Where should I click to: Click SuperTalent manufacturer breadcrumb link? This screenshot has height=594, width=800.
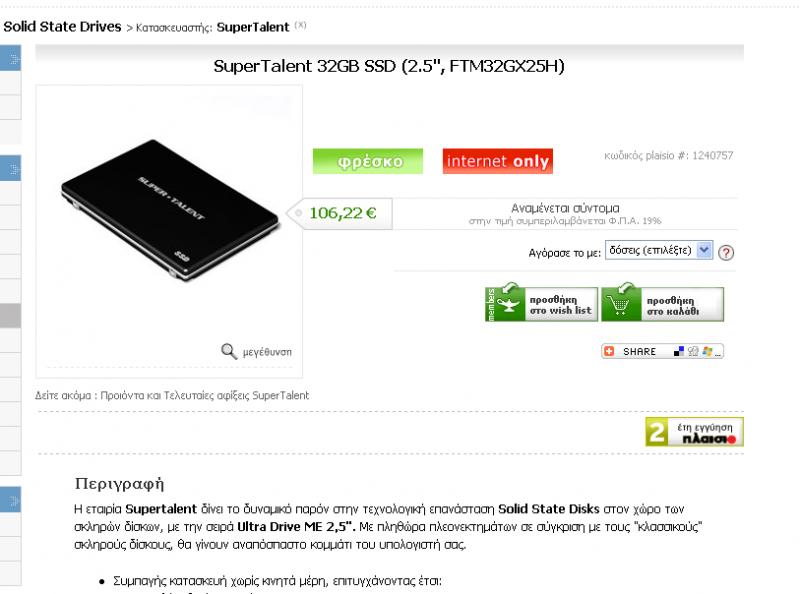pyautogui.click(x=253, y=27)
